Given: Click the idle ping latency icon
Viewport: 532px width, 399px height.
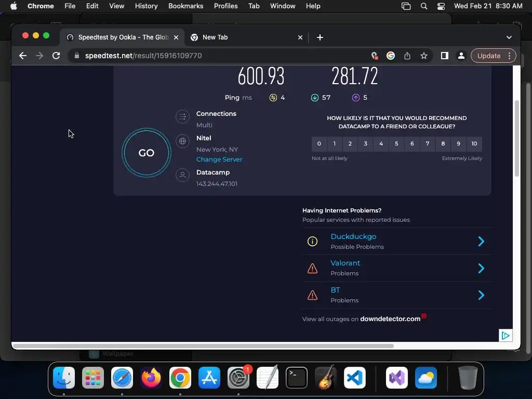Looking at the screenshot, I should [273, 98].
